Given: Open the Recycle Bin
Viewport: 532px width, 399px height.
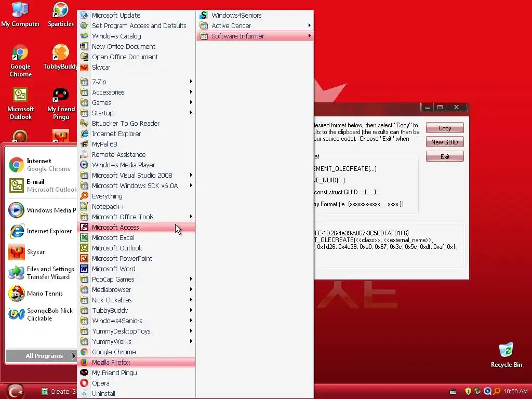Looking at the screenshot, I should pyautogui.click(x=506, y=355).
